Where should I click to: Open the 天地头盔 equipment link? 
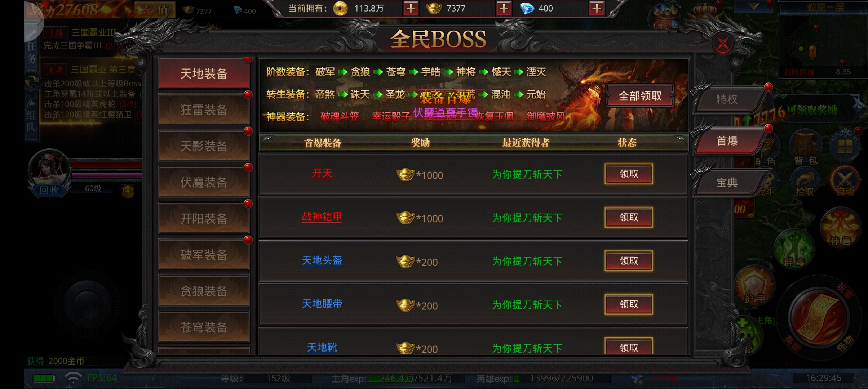click(322, 260)
